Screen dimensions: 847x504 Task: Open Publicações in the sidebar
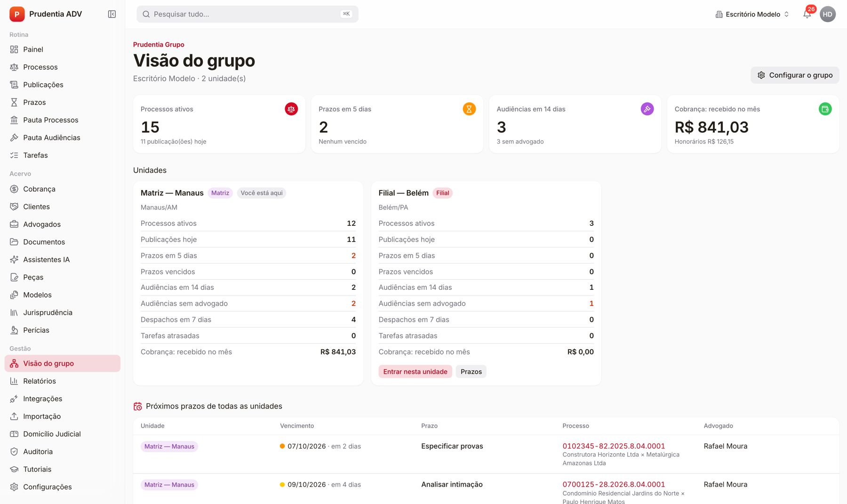pos(63,85)
